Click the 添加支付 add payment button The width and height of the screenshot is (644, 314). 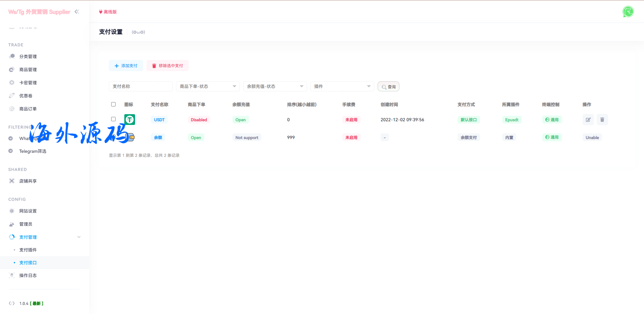click(x=126, y=66)
